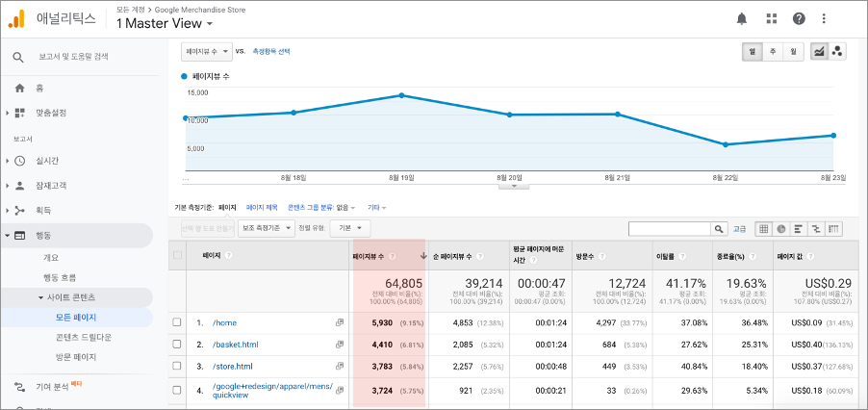Click the chart's 8월 19일 data point
Viewport: 868px width, 410px height.
click(x=401, y=95)
